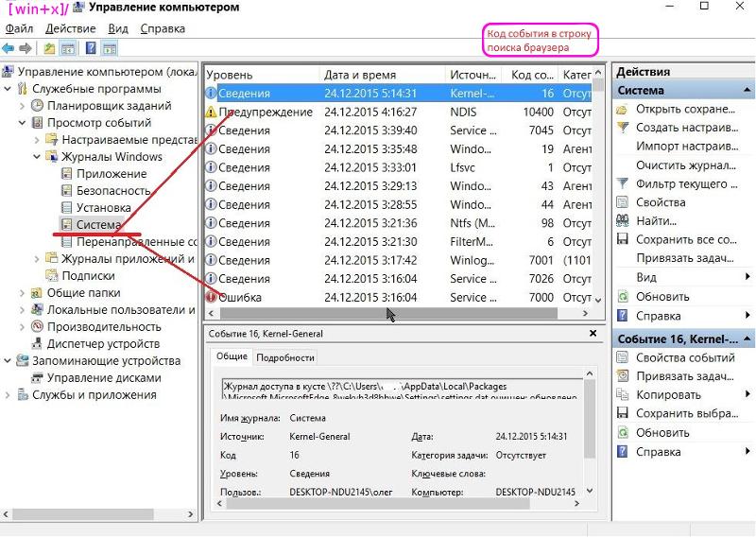Collapse the Просмотр событий node
This screenshot has width=756, height=538.
[x=22, y=123]
